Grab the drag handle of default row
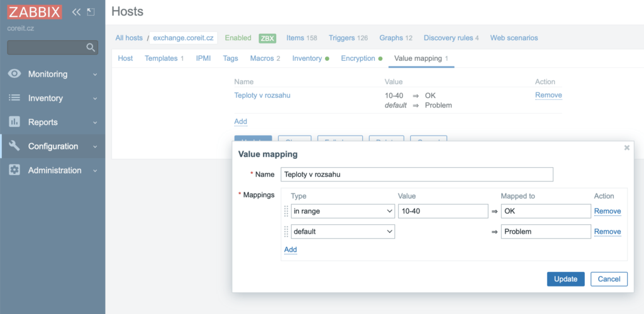644x314 pixels. pyautogui.click(x=286, y=232)
